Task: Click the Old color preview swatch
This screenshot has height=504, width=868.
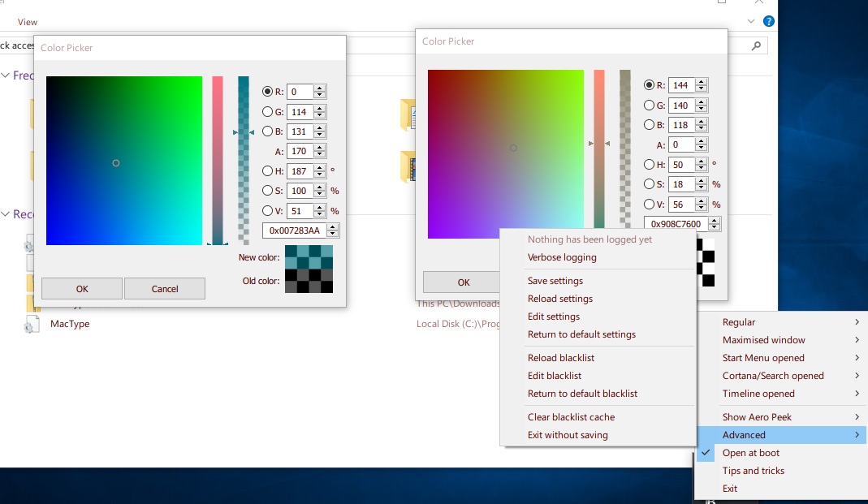Action: pos(309,281)
